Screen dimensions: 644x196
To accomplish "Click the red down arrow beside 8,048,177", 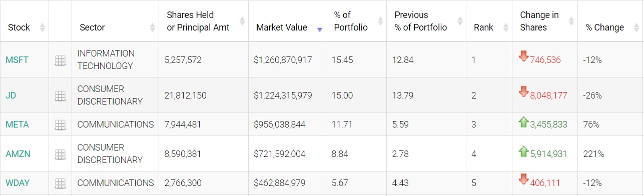I will [x=524, y=91].
